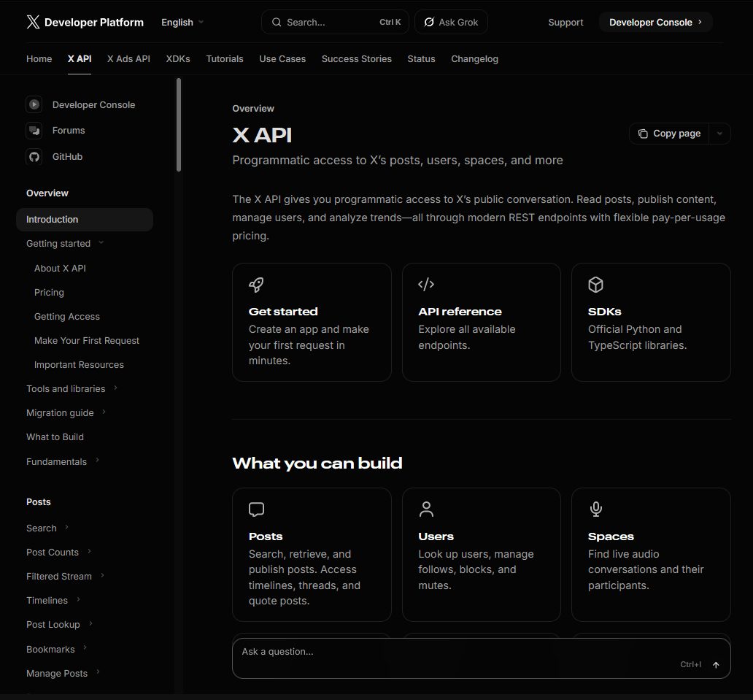
Task: Click the Ask Grok button
Action: click(451, 22)
